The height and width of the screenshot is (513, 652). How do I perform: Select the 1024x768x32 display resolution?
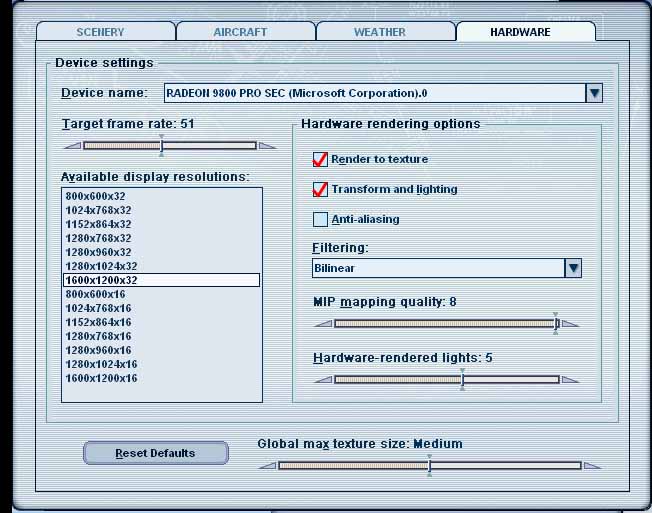point(98,211)
